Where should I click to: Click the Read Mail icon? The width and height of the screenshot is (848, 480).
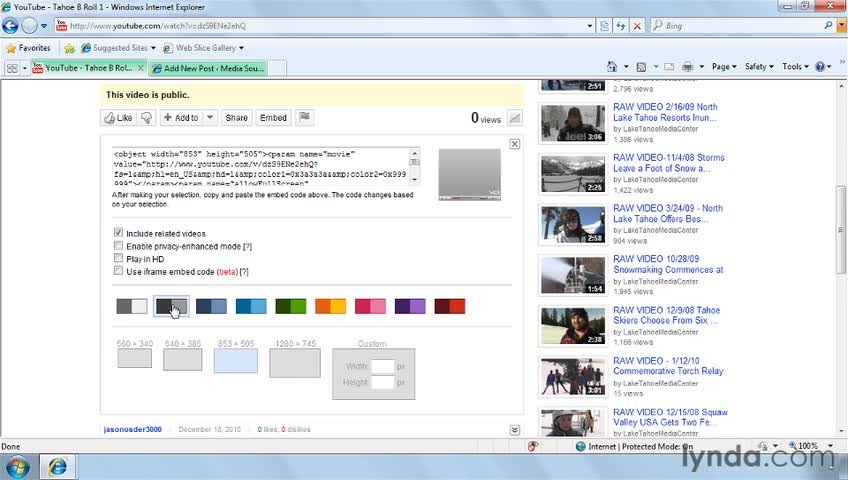click(669, 66)
